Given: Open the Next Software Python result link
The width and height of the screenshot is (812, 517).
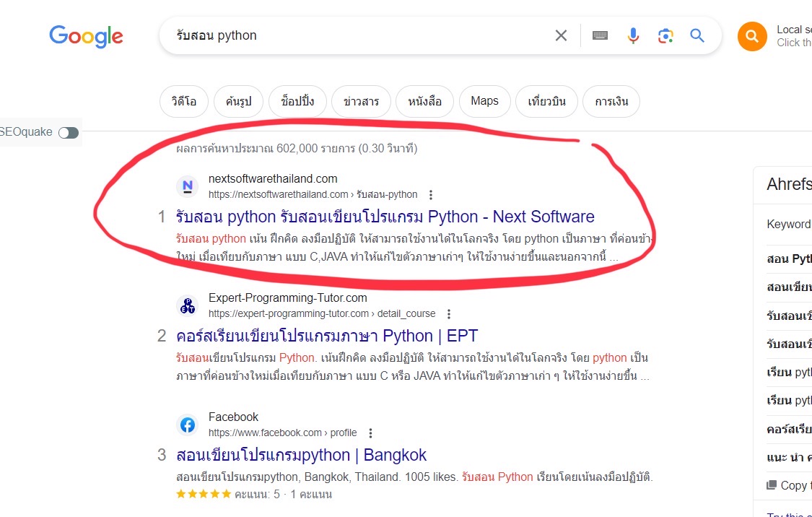Looking at the screenshot, I should click(x=385, y=217).
